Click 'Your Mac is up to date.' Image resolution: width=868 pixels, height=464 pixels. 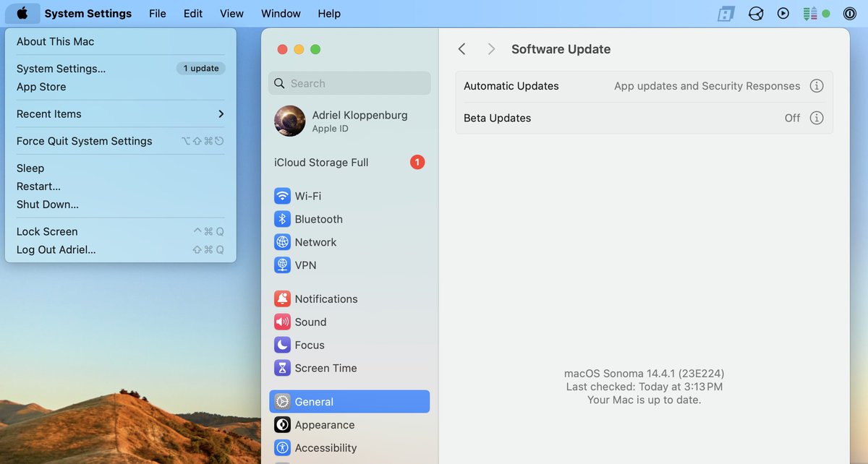coord(644,400)
